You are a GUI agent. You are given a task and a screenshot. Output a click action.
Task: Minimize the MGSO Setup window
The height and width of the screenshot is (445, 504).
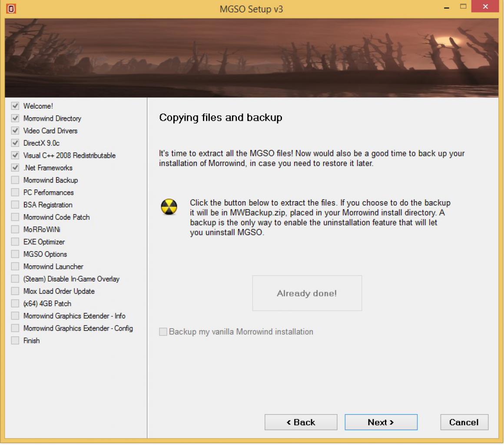pos(447,7)
